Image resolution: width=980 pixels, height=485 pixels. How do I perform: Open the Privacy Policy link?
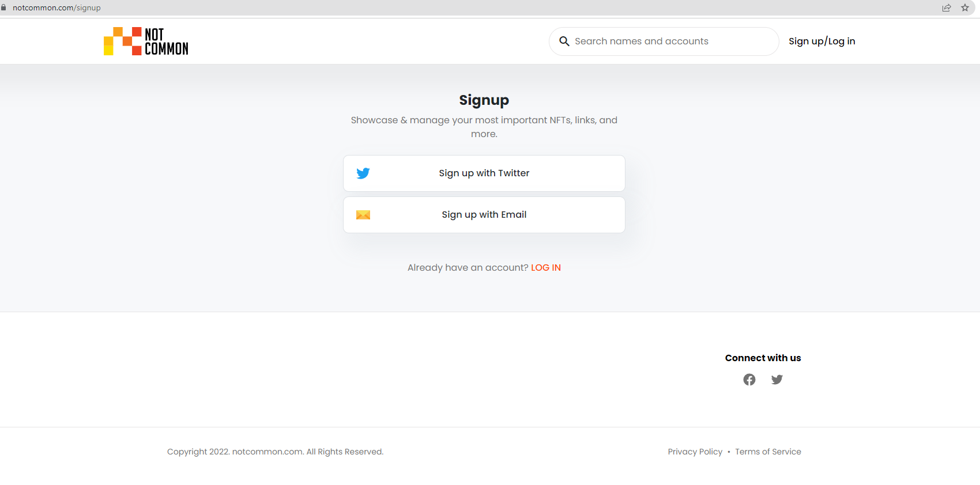(x=695, y=452)
